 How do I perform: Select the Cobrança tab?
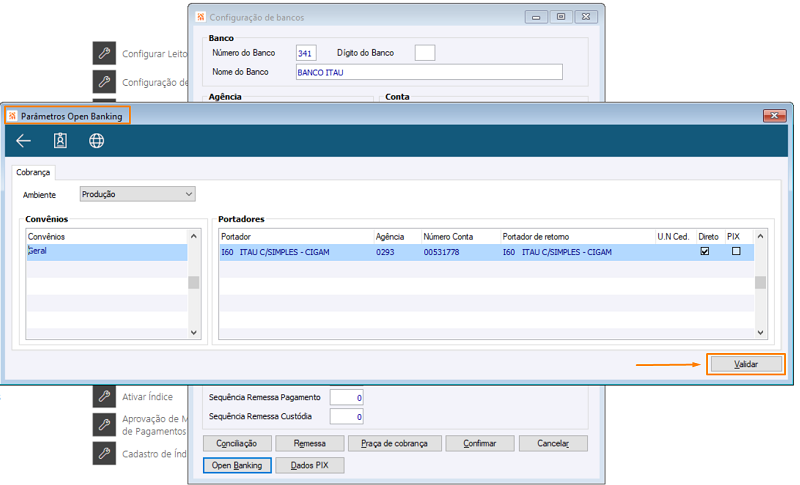(x=33, y=172)
